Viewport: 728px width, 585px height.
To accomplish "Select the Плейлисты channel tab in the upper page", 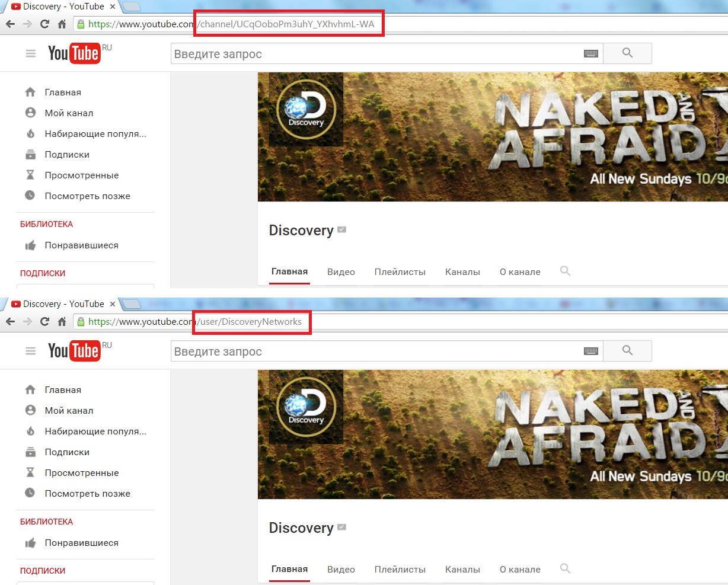I will pyautogui.click(x=400, y=271).
